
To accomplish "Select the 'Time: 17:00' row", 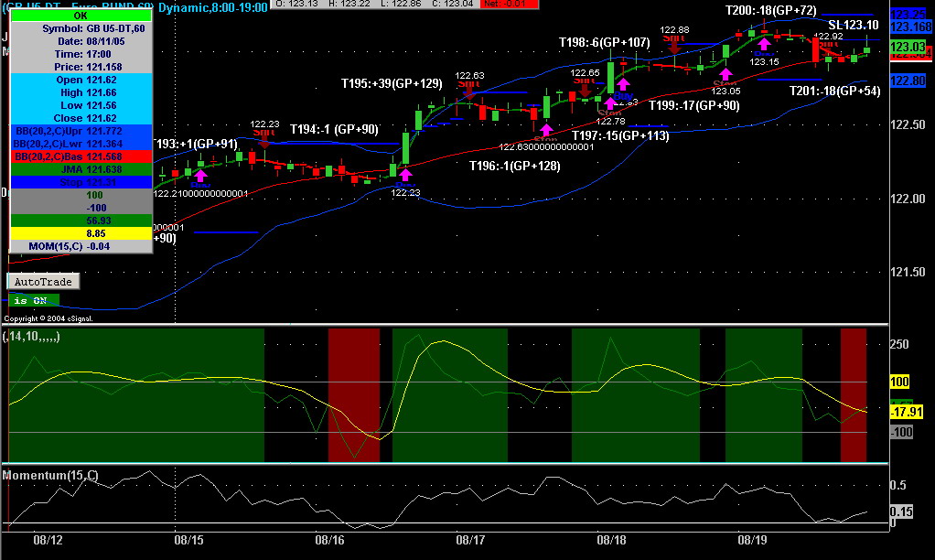I will [81, 54].
